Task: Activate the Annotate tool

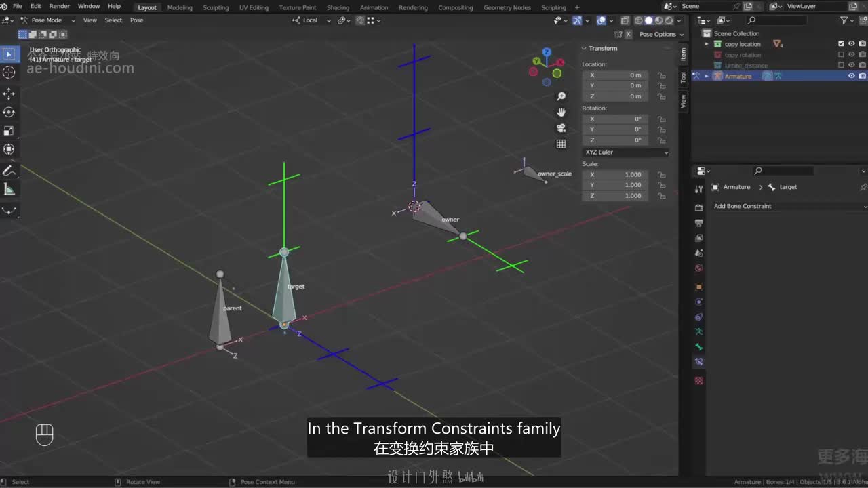Action: click(9, 170)
